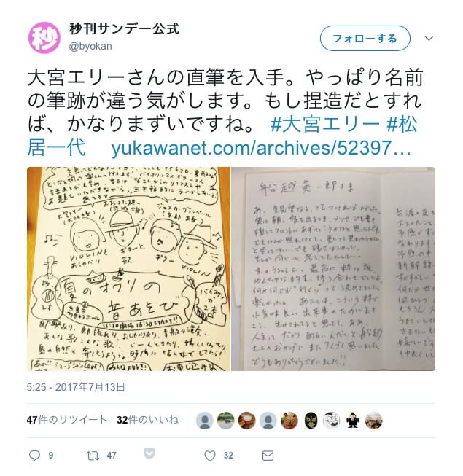Click the retweet arrows icon
The image size is (463, 476).
93,456
